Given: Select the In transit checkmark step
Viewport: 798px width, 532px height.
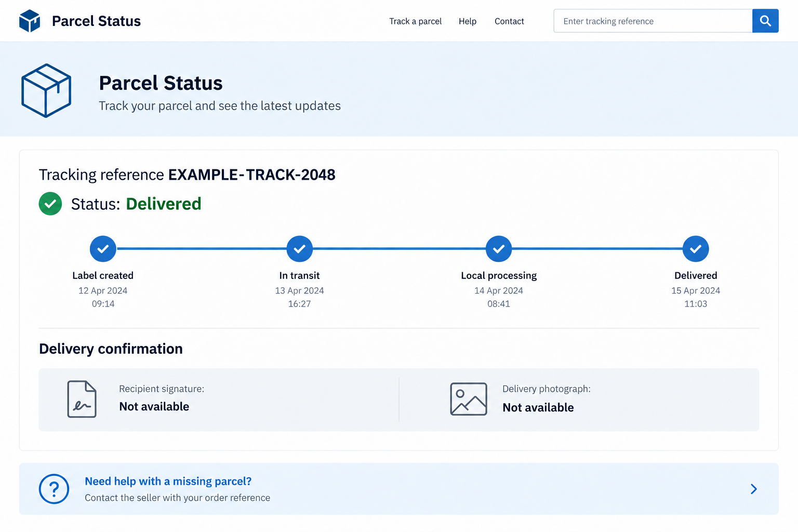Looking at the screenshot, I should (300, 249).
